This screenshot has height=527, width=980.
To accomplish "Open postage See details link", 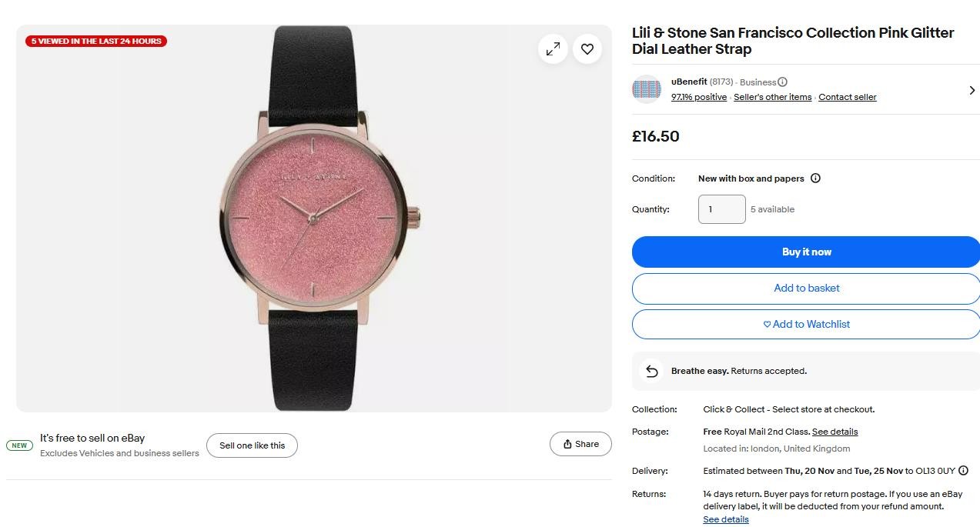I will pyautogui.click(x=835, y=432).
